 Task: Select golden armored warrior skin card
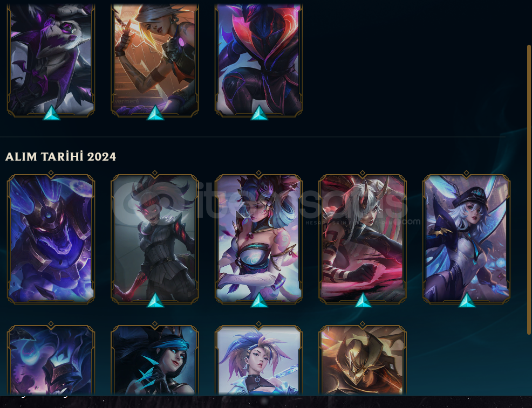coord(363,360)
